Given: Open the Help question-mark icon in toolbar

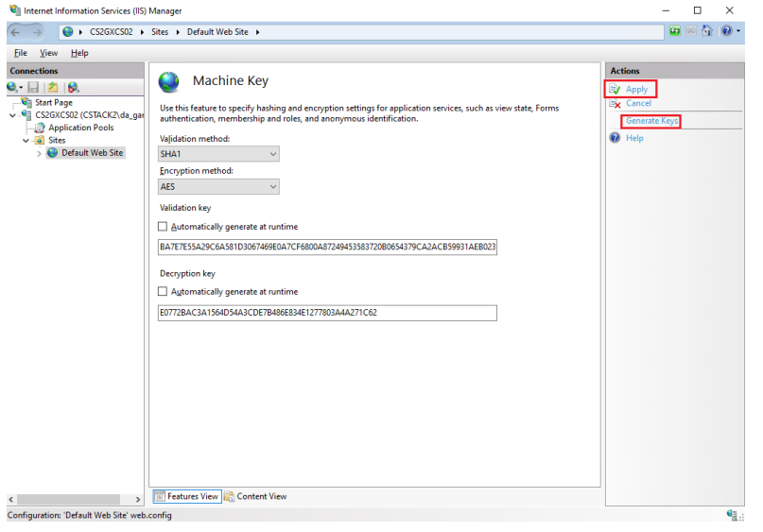Looking at the screenshot, I should pos(726,31).
